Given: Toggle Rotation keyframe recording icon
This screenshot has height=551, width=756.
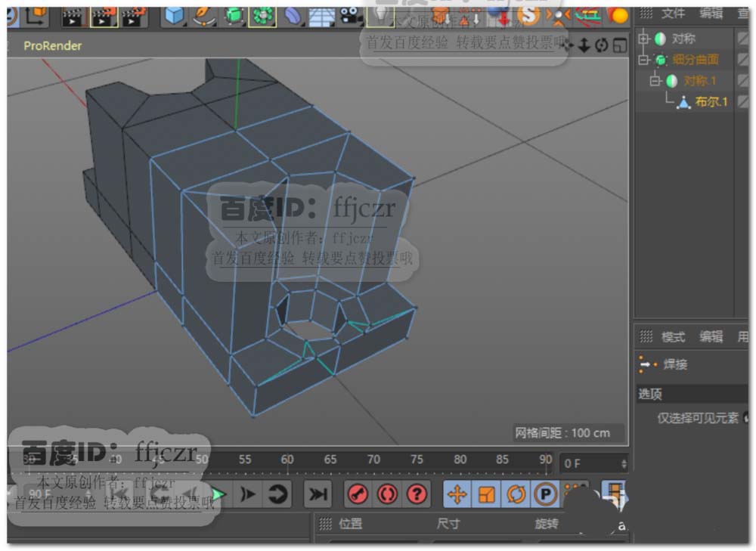Looking at the screenshot, I should (516, 494).
